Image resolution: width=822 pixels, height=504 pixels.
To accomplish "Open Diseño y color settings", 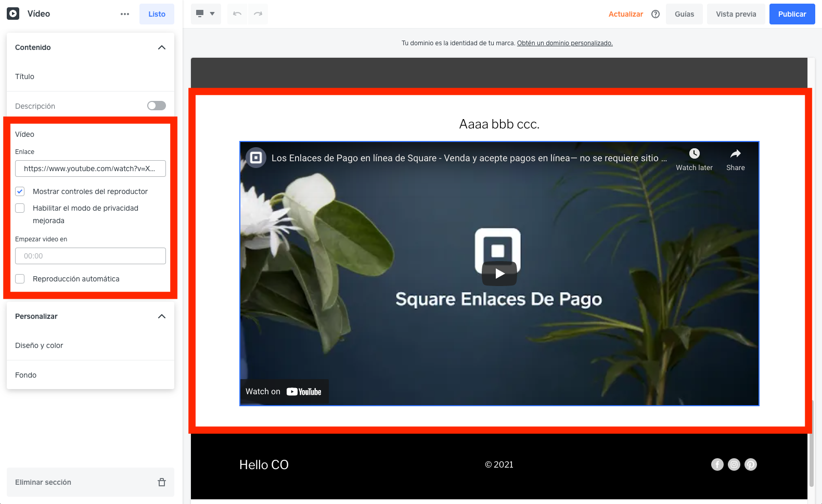I will pyautogui.click(x=91, y=345).
